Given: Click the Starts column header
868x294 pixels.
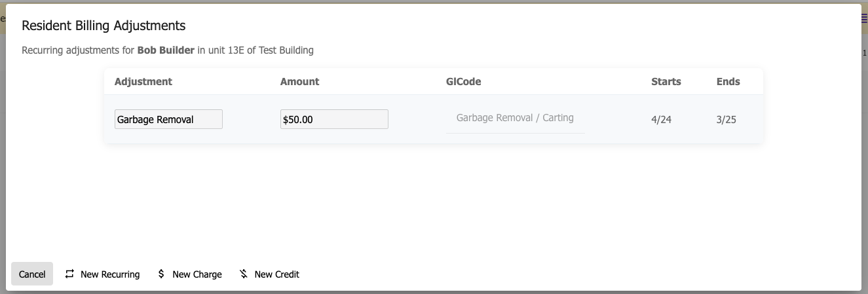Looking at the screenshot, I should click(666, 82).
